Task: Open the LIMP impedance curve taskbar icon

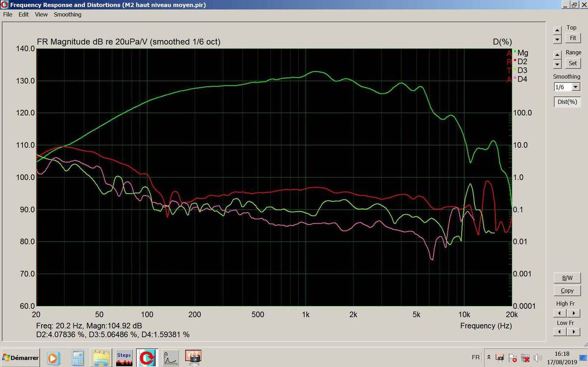Action: click(x=170, y=358)
